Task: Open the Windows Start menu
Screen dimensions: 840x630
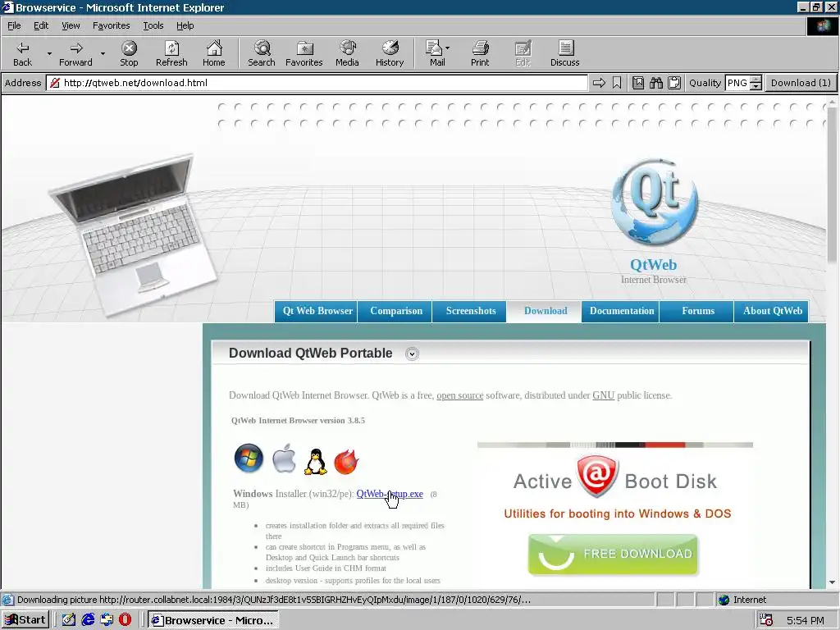Action: tap(25, 620)
